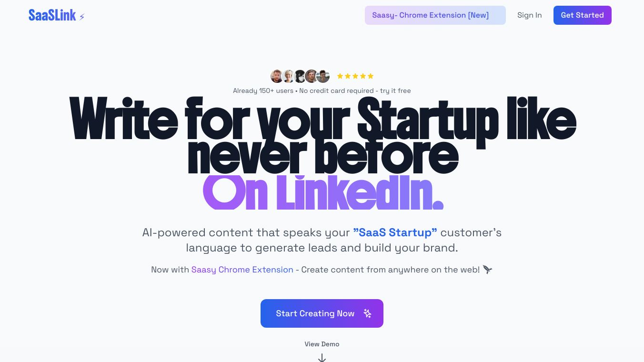The height and width of the screenshot is (362, 644).
Task: Click the View Demo text
Action: point(322,344)
